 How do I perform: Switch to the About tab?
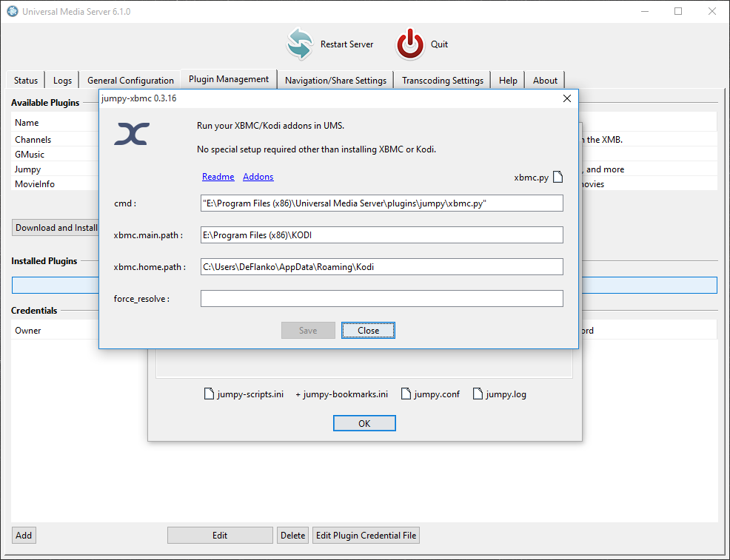(x=545, y=81)
